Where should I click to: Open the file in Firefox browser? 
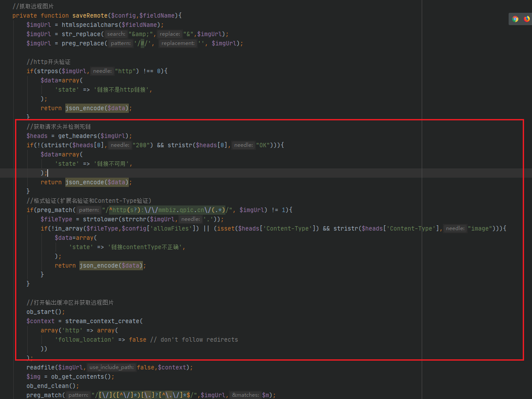[526, 19]
